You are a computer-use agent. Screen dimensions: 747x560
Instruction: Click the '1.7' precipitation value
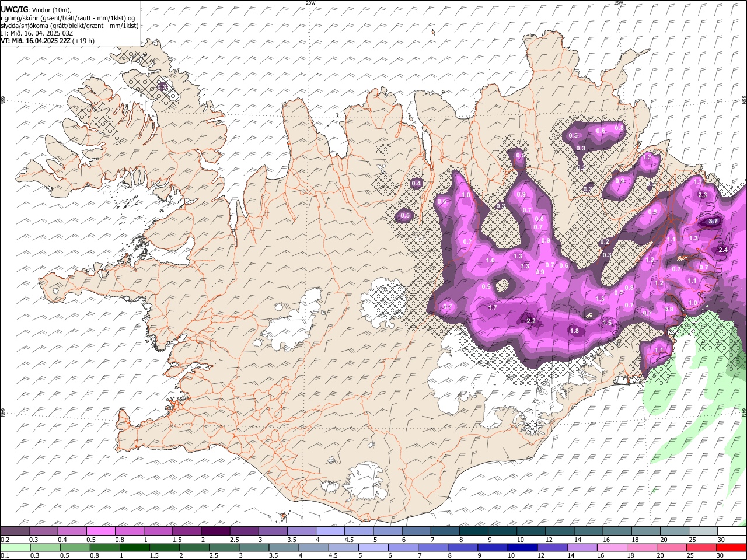tap(493, 307)
